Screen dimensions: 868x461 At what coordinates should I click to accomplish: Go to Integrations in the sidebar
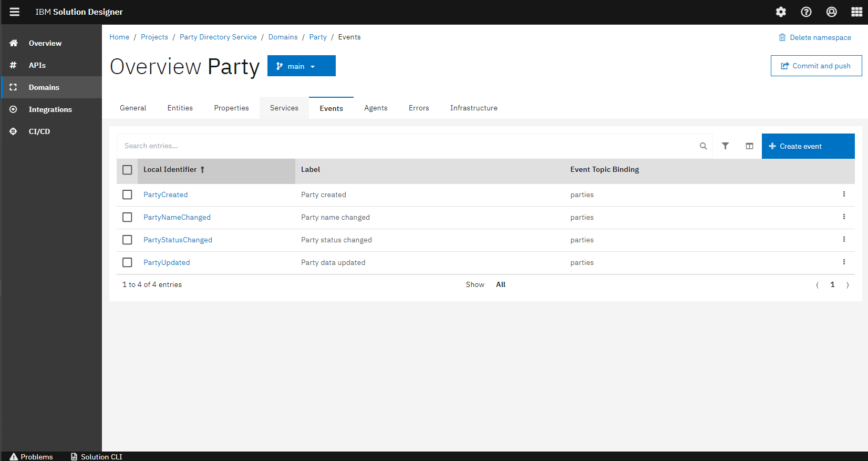[50, 109]
